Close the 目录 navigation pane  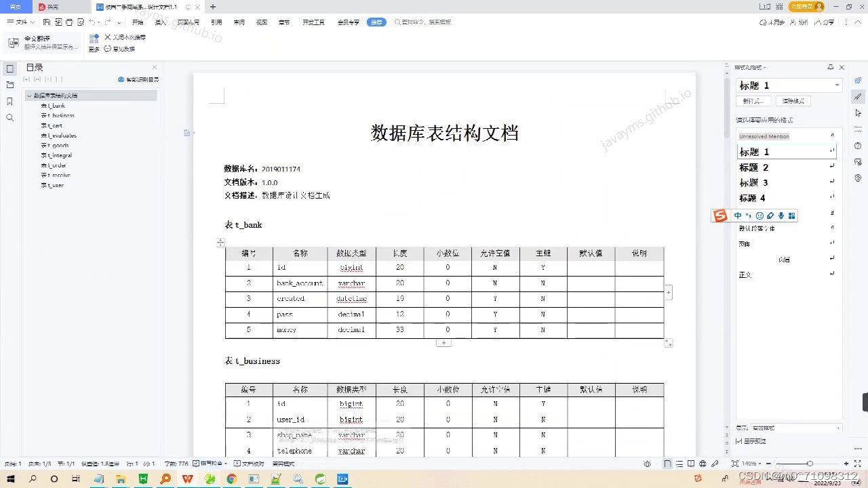click(154, 67)
